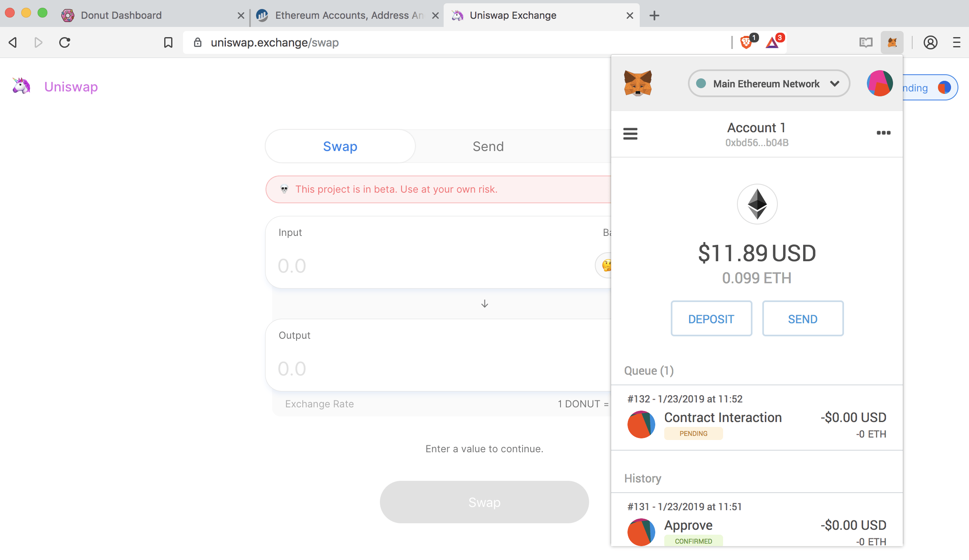Switch to the Donut Dashboard tab

121,16
